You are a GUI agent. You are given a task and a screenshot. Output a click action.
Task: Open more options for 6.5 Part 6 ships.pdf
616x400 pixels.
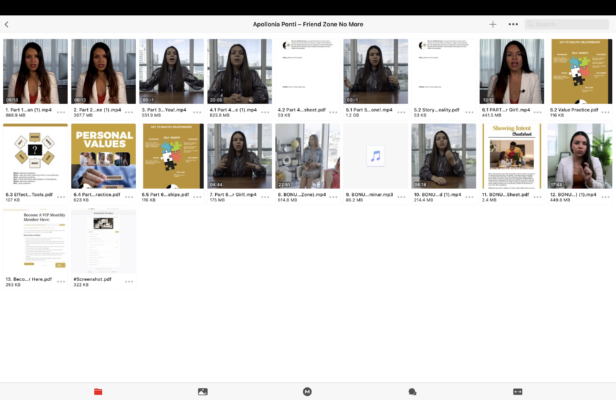197,197
